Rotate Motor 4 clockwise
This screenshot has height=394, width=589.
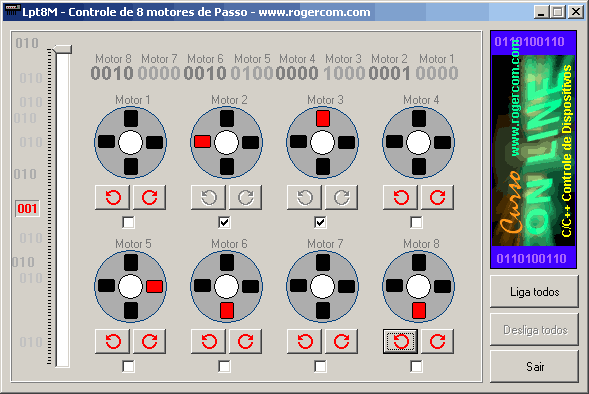click(437, 197)
